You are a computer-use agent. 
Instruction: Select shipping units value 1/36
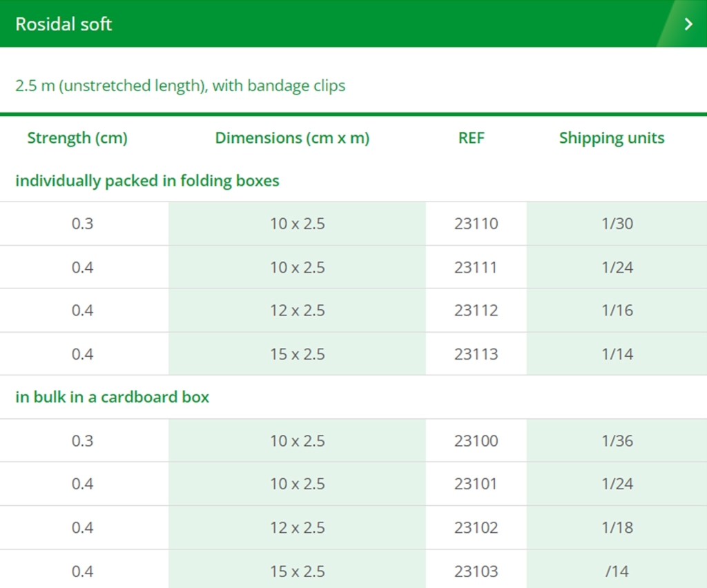click(617, 441)
